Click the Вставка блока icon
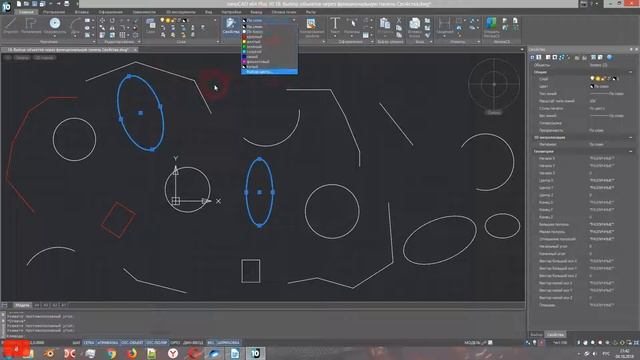The height and width of the screenshot is (360, 640). point(414,27)
